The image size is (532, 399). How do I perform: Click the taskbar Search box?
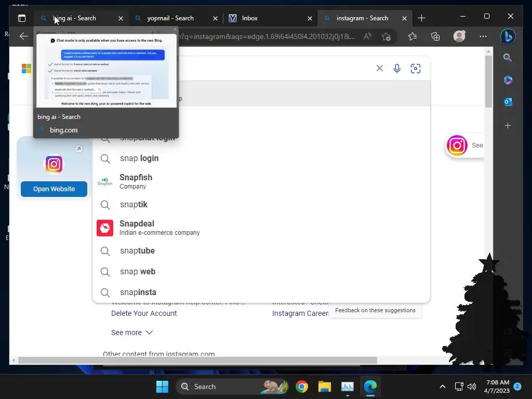(x=232, y=387)
